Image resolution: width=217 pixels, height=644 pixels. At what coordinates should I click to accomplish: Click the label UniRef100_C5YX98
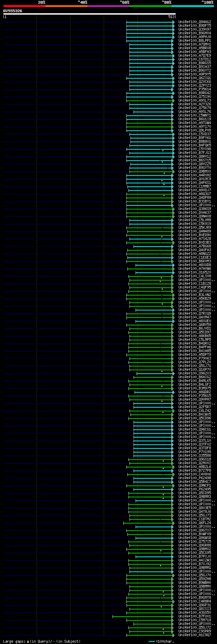click(195, 149)
